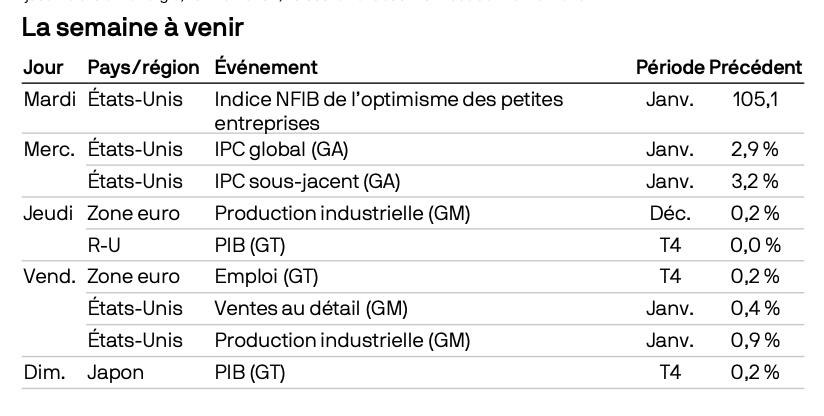
Task: Click the "Jour" column header
Action: pyautogui.click(x=45, y=67)
